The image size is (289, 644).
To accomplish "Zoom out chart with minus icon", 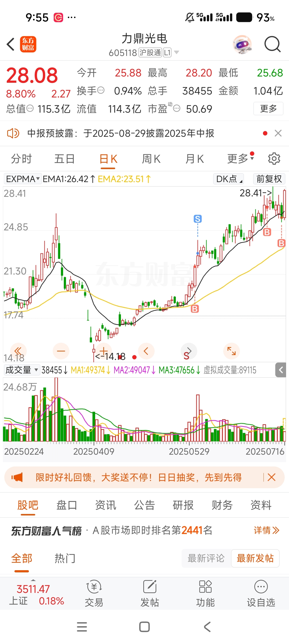I will (61, 351).
